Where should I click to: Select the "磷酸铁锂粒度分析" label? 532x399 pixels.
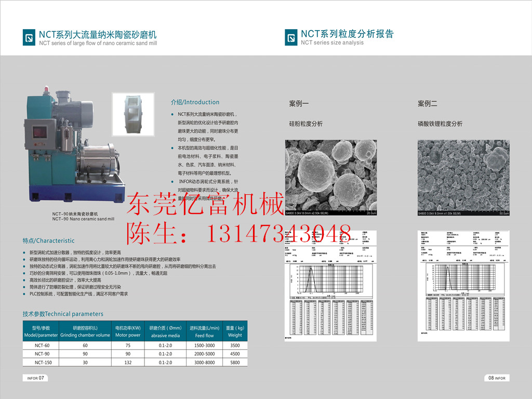(x=440, y=124)
